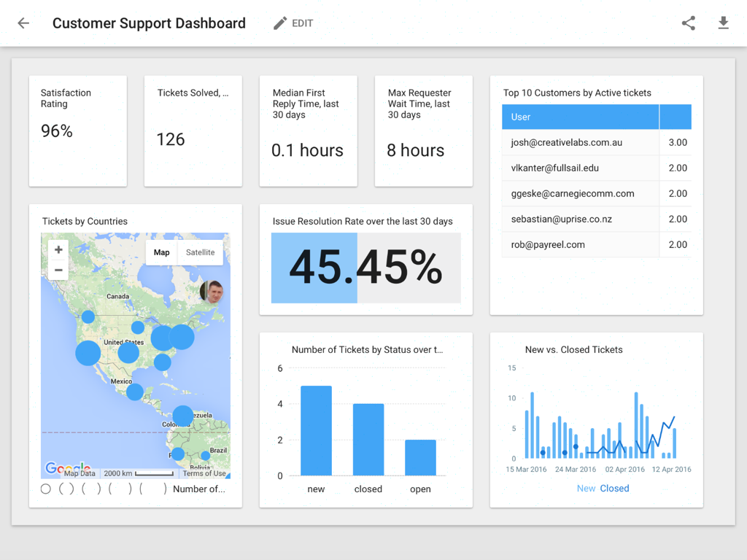Image resolution: width=747 pixels, height=560 pixels.
Task: Select the Map view toggle
Action: [161, 252]
